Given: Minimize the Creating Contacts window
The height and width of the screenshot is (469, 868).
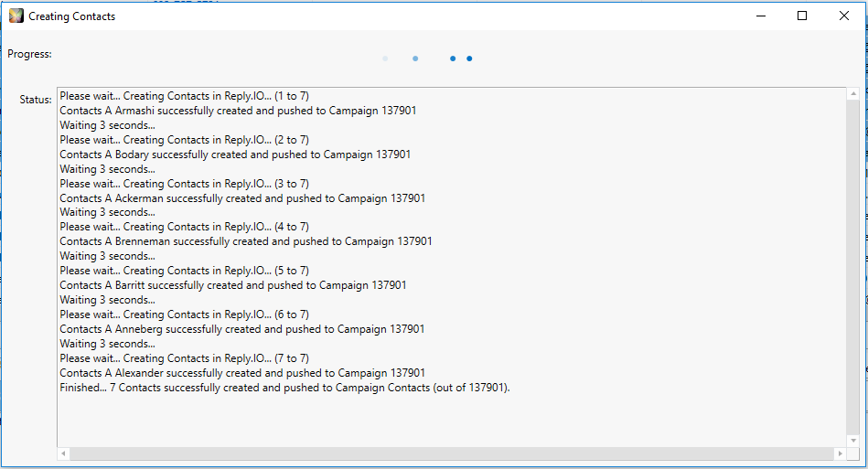Looking at the screenshot, I should (x=761, y=16).
